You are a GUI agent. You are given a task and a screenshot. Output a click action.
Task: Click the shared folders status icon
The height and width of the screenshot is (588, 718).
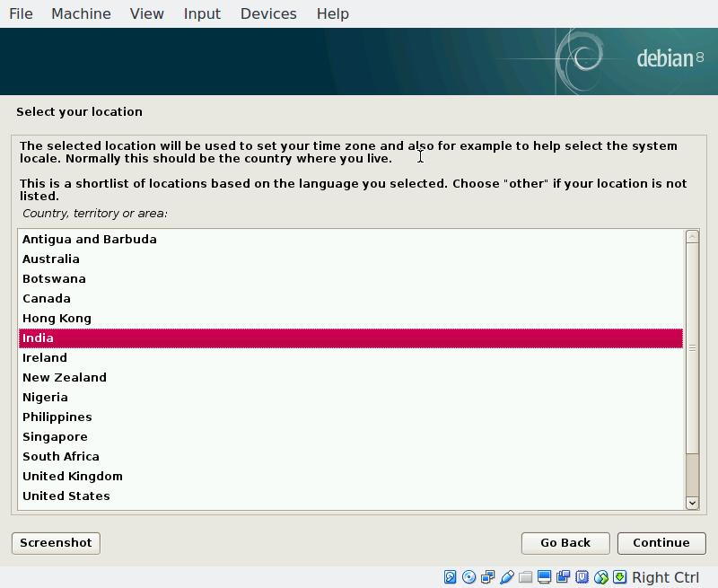[x=525, y=577]
